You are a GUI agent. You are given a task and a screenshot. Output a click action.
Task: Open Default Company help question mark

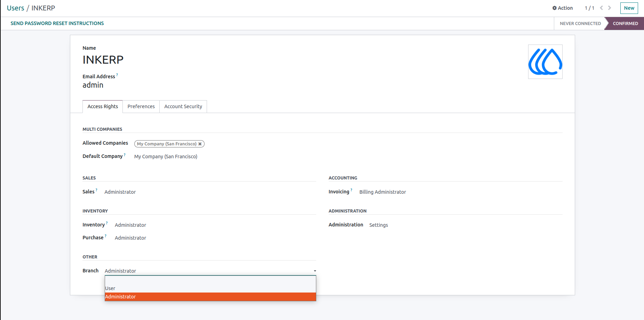pos(125,155)
